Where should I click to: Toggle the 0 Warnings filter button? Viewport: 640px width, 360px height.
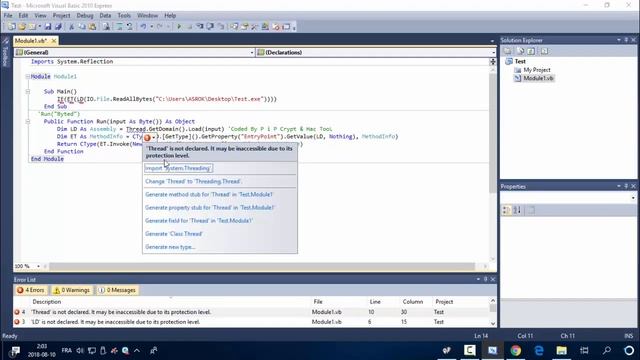(x=72, y=290)
